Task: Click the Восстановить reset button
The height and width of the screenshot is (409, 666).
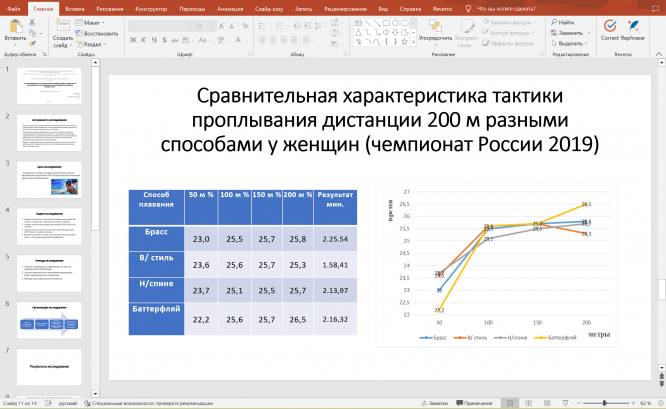Action: (97, 33)
